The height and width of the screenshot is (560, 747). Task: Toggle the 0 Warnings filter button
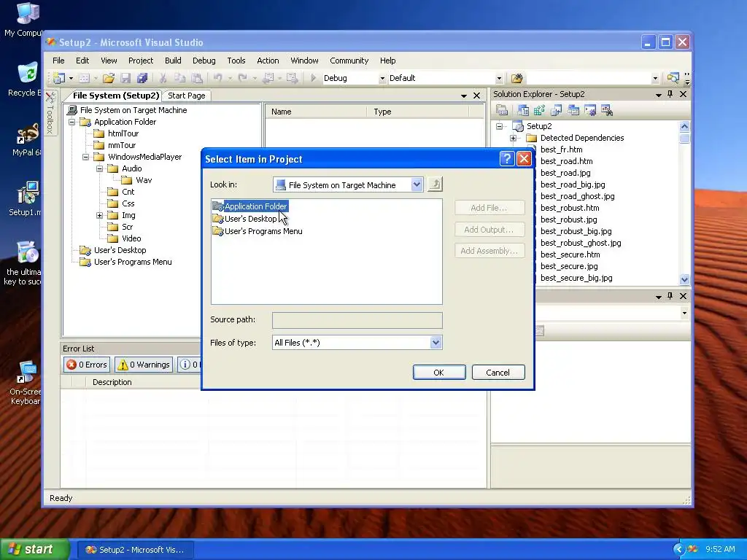(144, 365)
